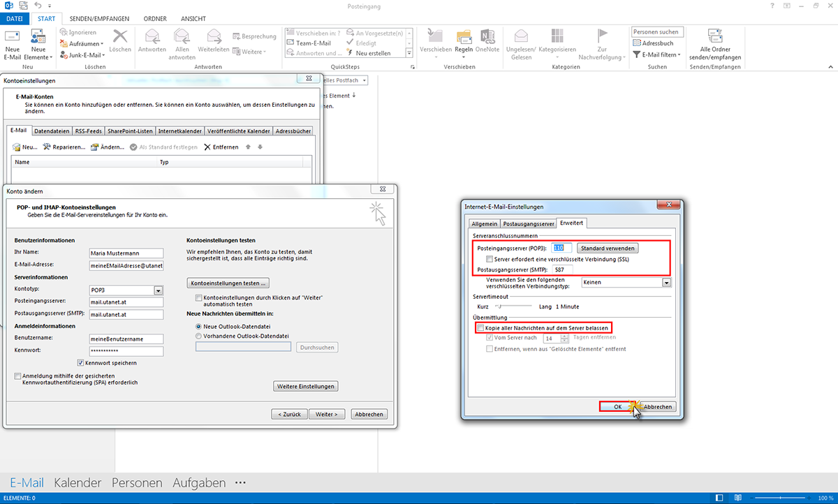Click the Ungelesen/Gelesen envelope icon
Image resolution: width=838 pixels, height=504 pixels.
[520, 36]
